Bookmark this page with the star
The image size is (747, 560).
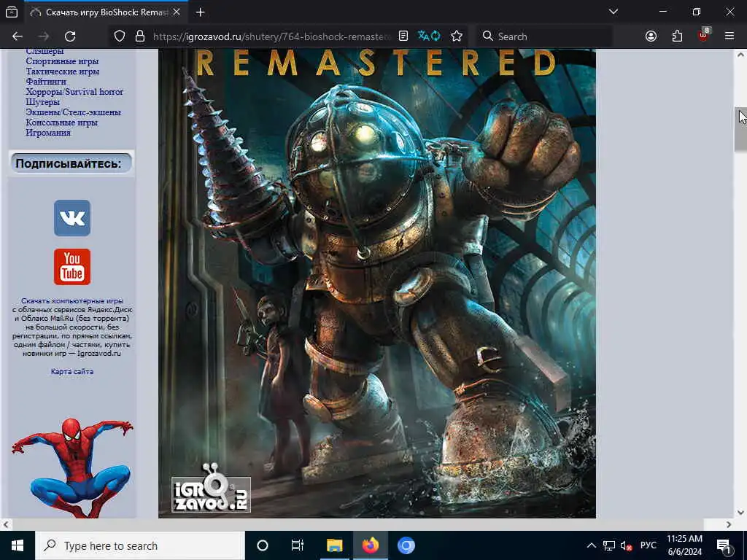(x=457, y=36)
